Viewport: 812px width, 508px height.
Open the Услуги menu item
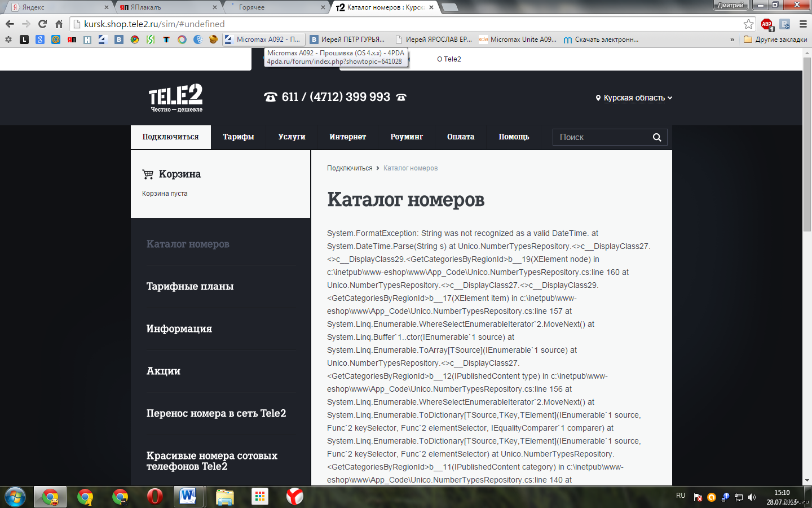pos(292,137)
